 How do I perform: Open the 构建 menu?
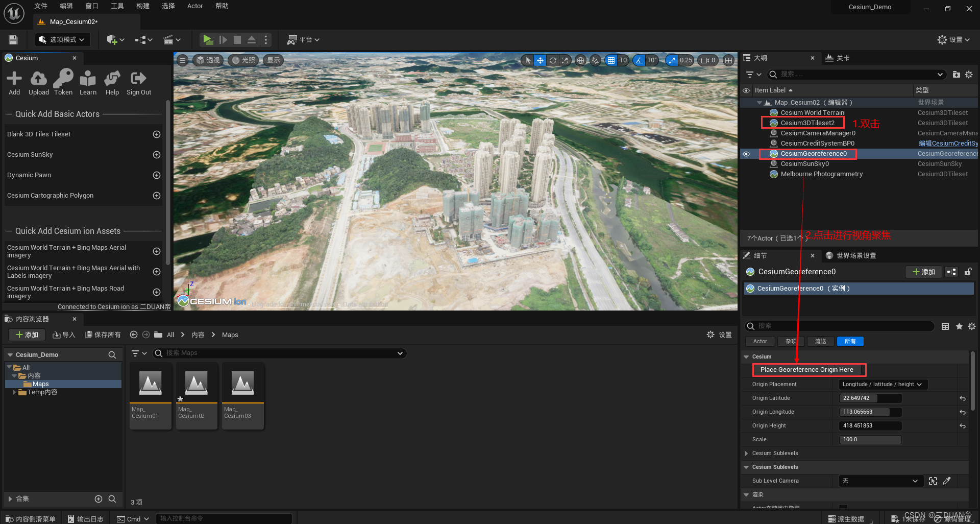coord(143,6)
